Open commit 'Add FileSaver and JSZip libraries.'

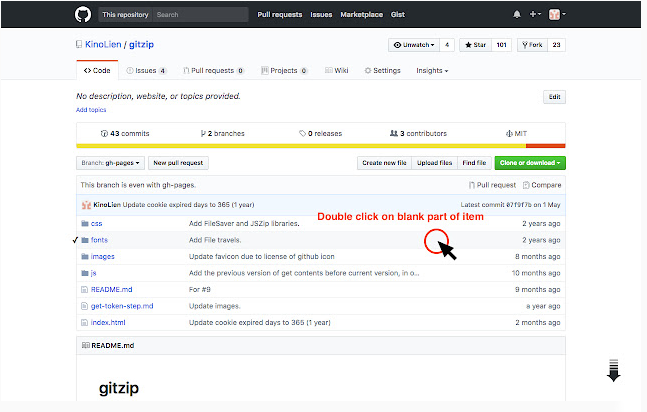pyautogui.click(x=244, y=224)
